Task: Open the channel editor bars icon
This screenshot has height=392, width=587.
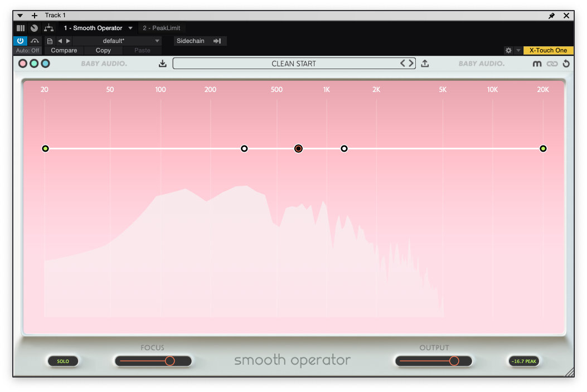Action: click(x=21, y=28)
